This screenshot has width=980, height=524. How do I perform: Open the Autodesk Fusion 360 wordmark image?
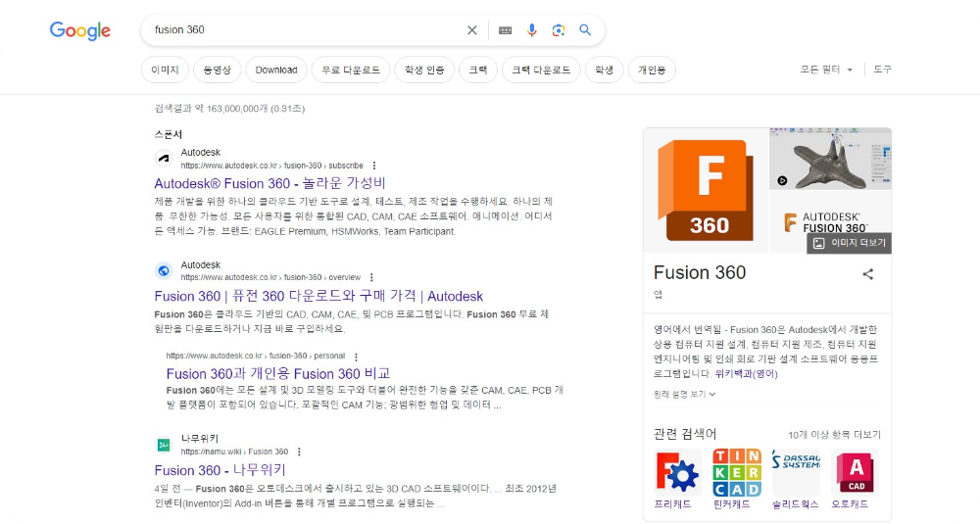click(831, 221)
